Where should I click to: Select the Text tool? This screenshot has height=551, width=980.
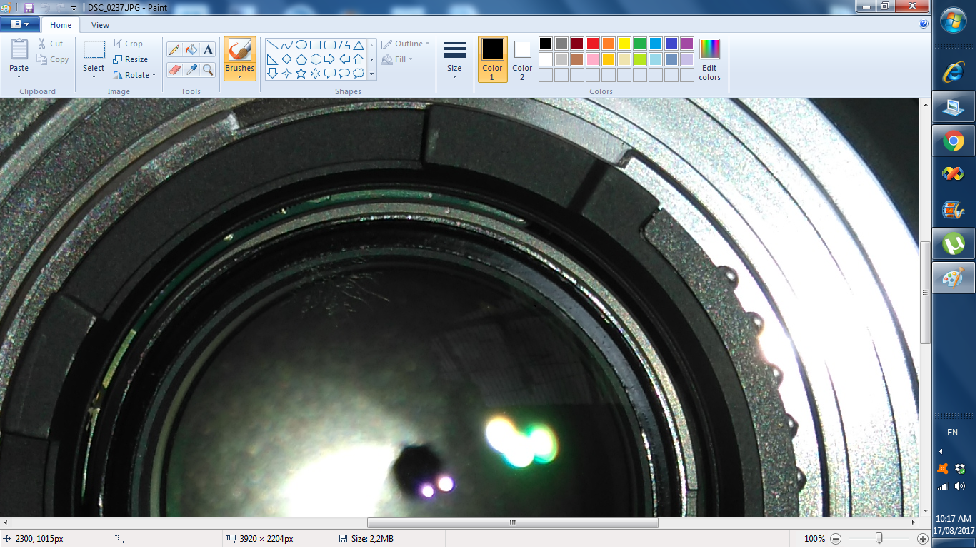[208, 49]
